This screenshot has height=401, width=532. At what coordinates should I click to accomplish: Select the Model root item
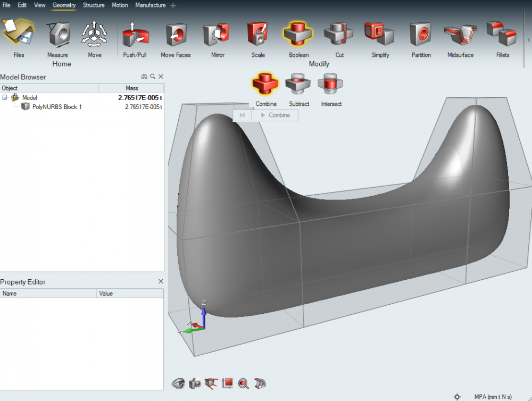[29, 98]
